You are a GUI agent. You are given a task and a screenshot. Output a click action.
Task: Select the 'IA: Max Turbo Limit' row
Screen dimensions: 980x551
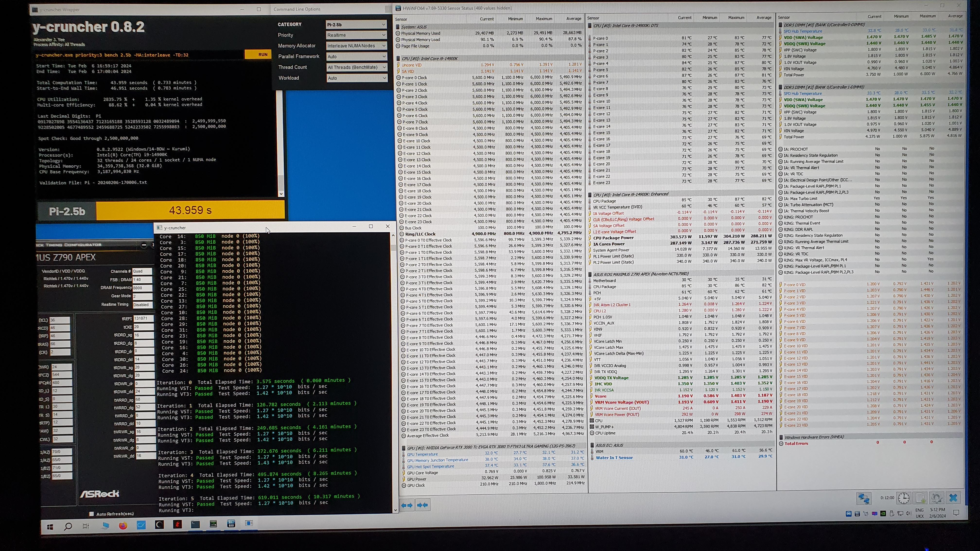coord(871,198)
